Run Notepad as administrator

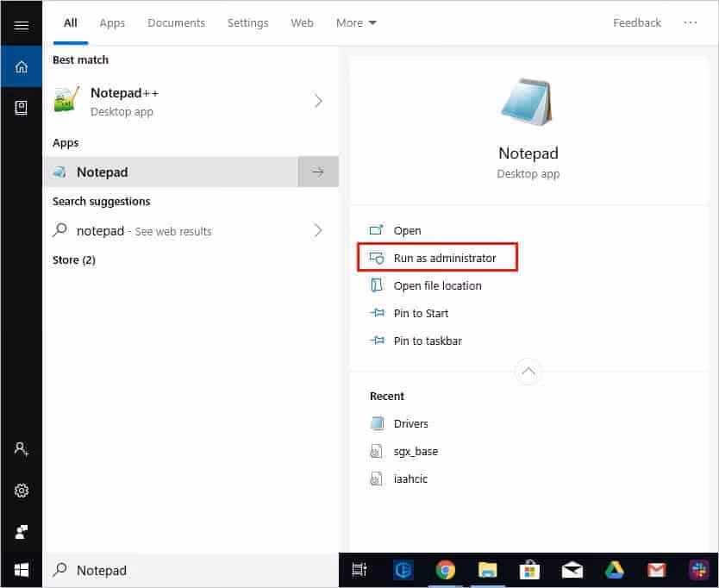(445, 258)
